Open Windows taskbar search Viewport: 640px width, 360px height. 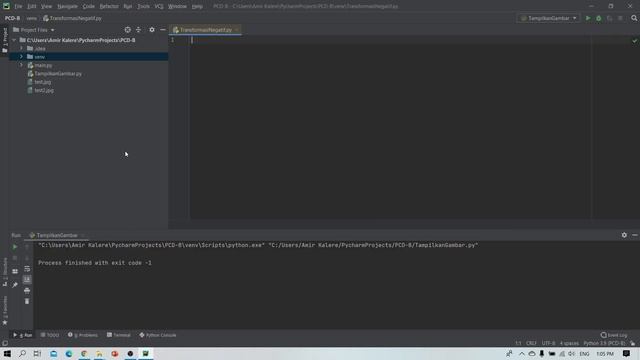click(x=22, y=353)
